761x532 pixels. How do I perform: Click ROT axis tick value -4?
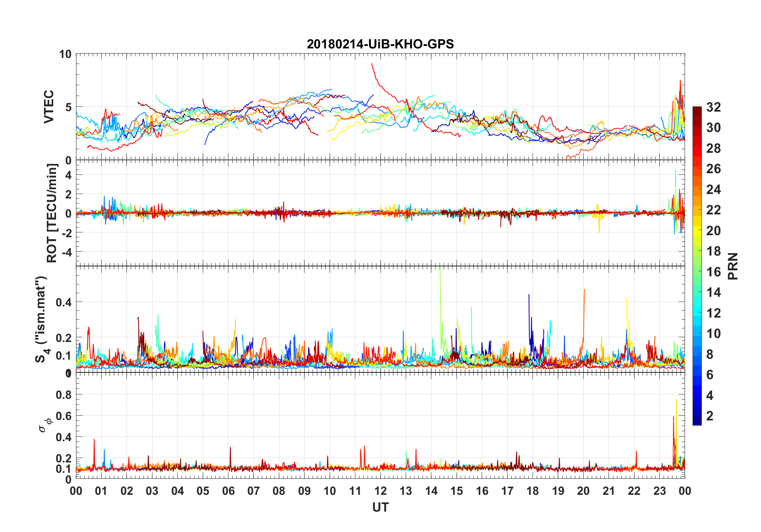66,252
